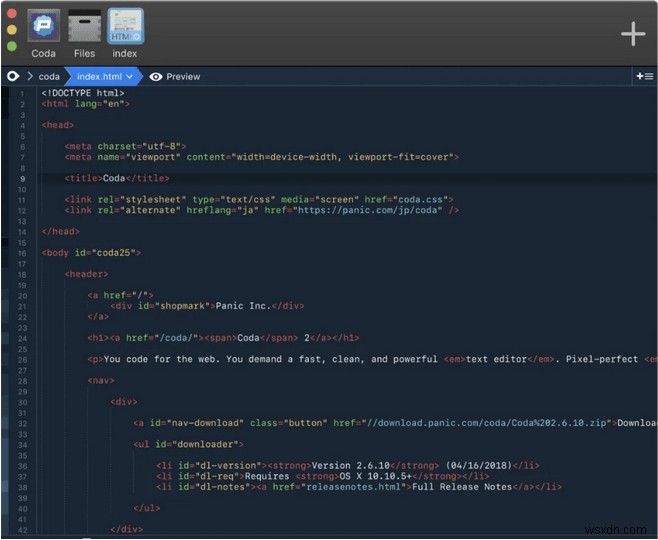The image size is (658, 540).
Task: Click the eye icon beside Preview
Action: pos(156,76)
